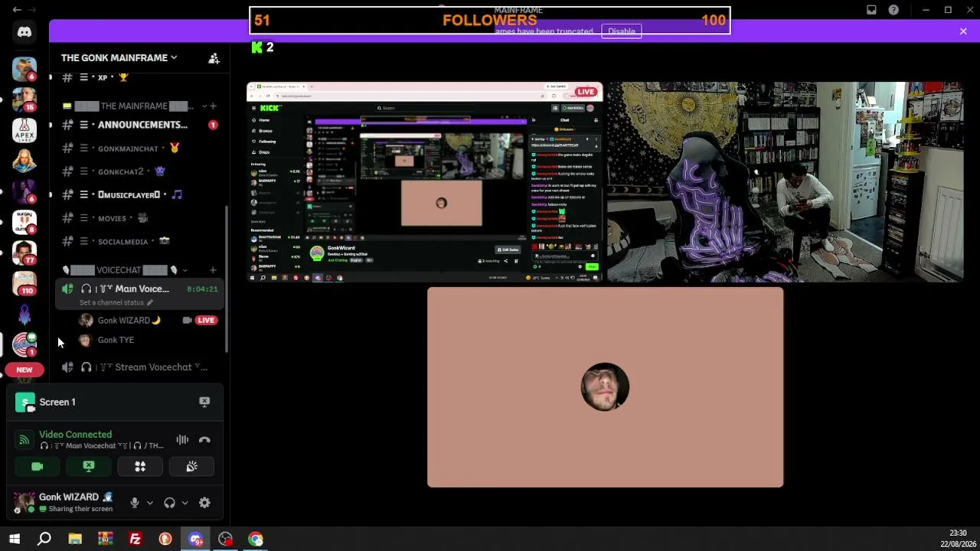Set a channel status
The width and height of the screenshot is (980, 551).
[x=116, y=302]
